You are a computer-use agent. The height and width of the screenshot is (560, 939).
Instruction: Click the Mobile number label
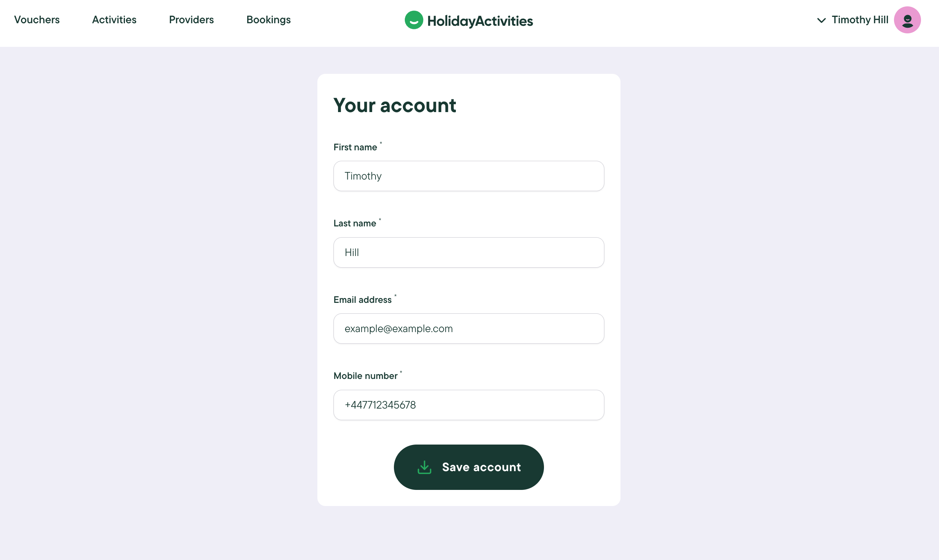pos(365,376)
